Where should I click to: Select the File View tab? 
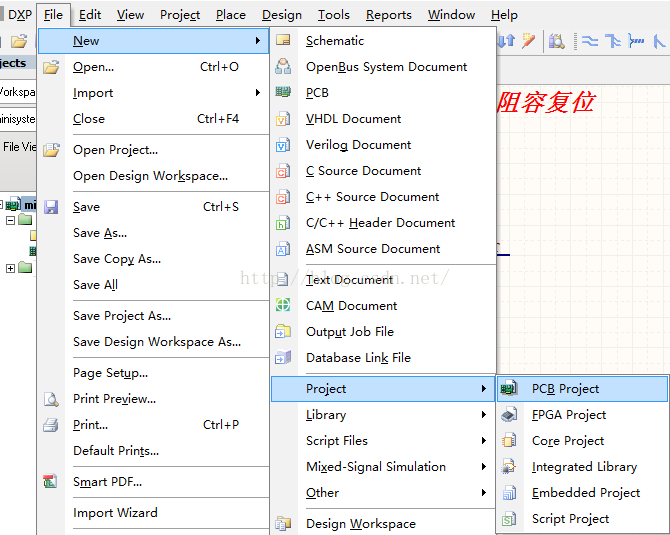coord(18,147)
